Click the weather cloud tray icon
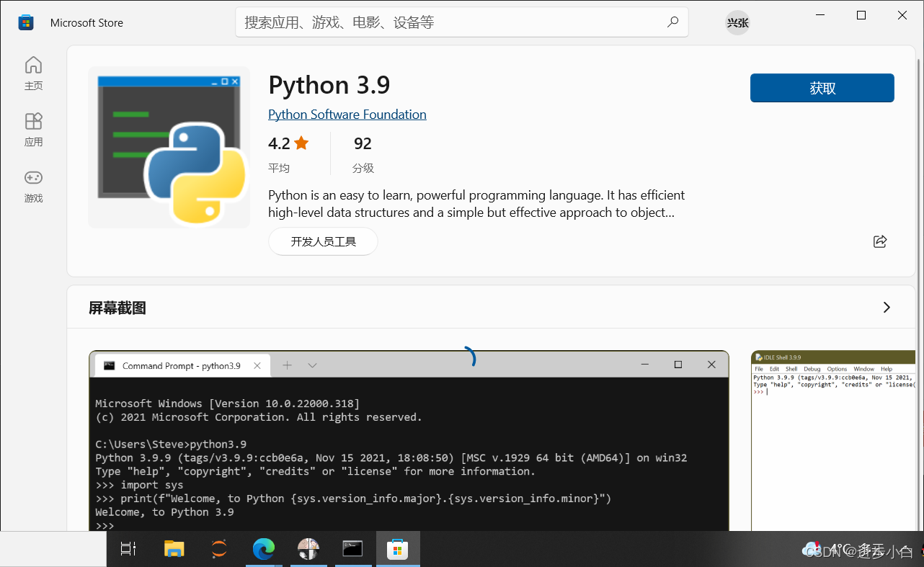924x567 pixels. (x=810, y=549)
